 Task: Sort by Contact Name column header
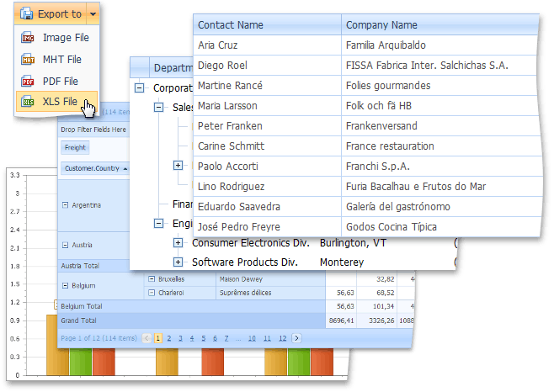268,24
